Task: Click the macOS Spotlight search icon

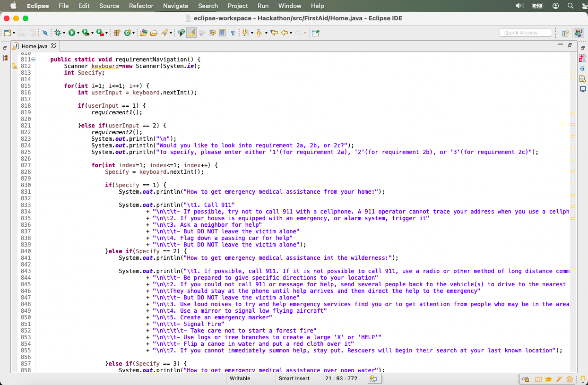Action: pyautogui.click(x=571, y=6)
